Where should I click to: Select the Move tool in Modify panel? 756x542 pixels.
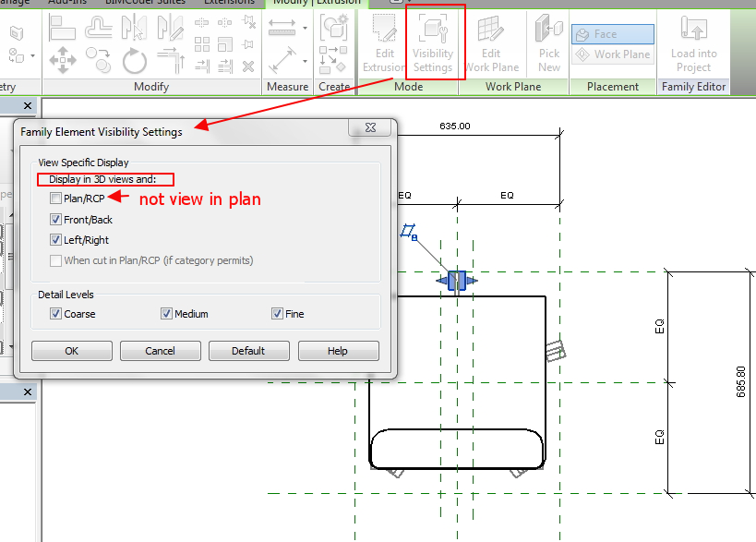[63, 60]
